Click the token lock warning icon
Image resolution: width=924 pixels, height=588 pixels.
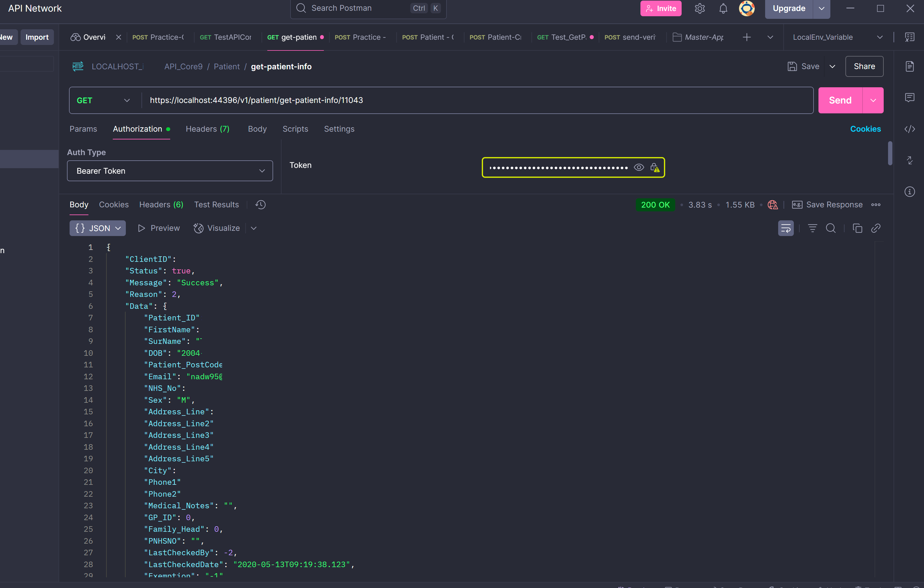coord(655,167)
